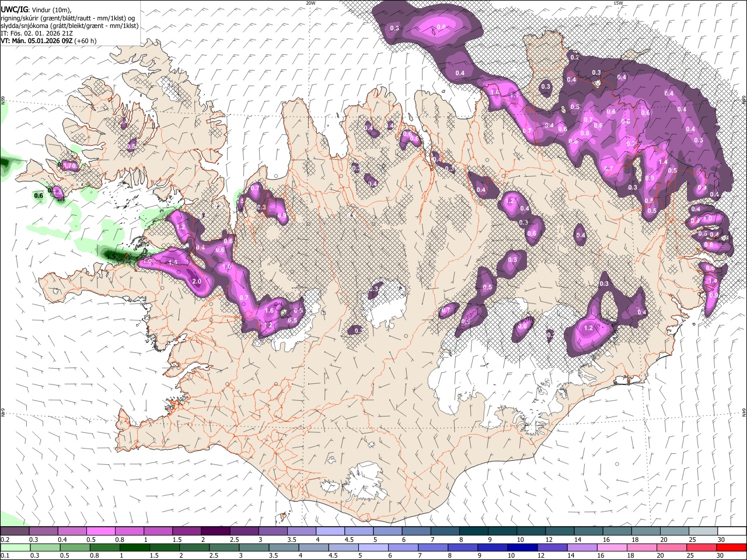Click the 'IT: Fös. 02. 01. 2026 21Z' line
Image resolution: width=747 pixels, height=560 pixels.
[37, 33]
